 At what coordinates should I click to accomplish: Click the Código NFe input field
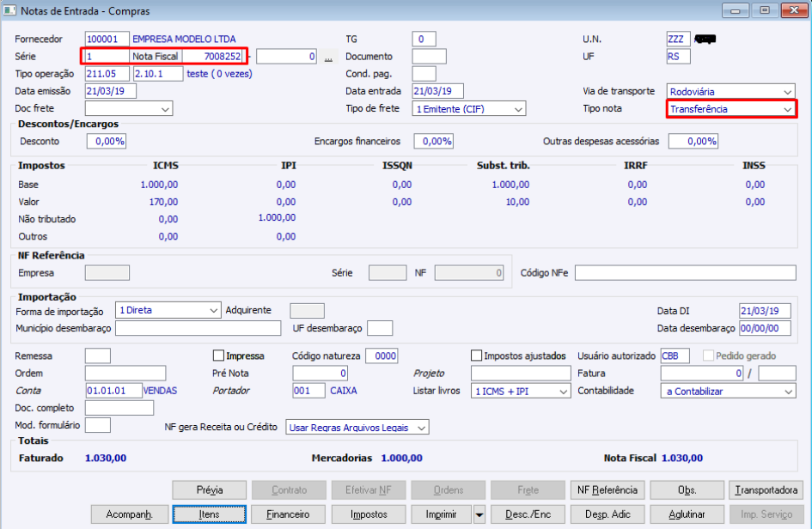coord(686,273)
